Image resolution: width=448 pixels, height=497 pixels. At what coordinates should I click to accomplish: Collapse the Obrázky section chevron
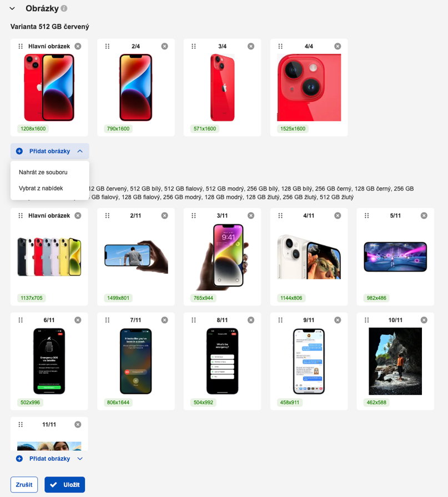click(x=12, y=8)
